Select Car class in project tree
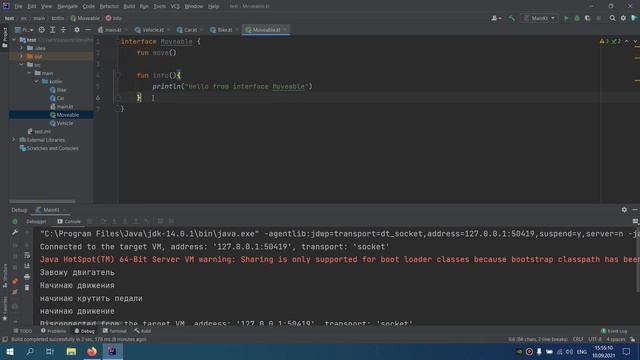The width and height of the screenshot is (640, 360). pos(57,98)
